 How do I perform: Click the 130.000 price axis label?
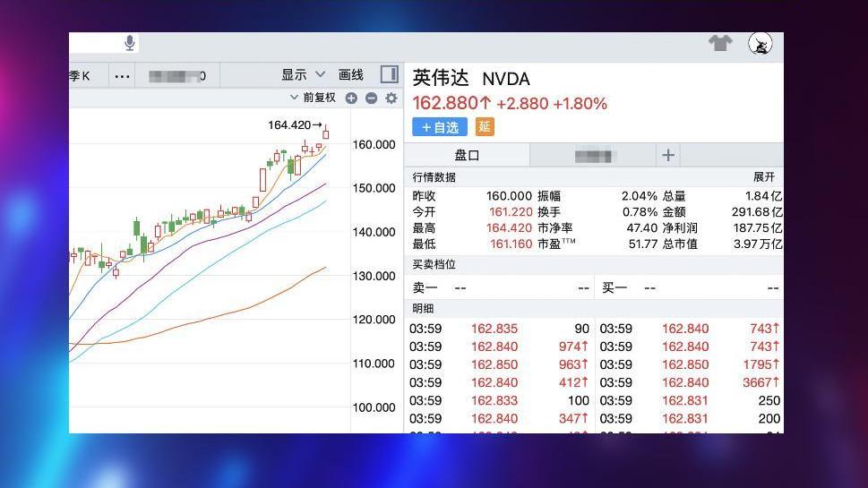[x=374, y=276]
